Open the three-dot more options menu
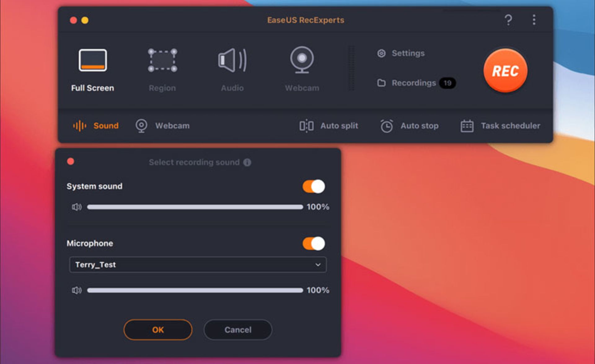 point(534,20)
